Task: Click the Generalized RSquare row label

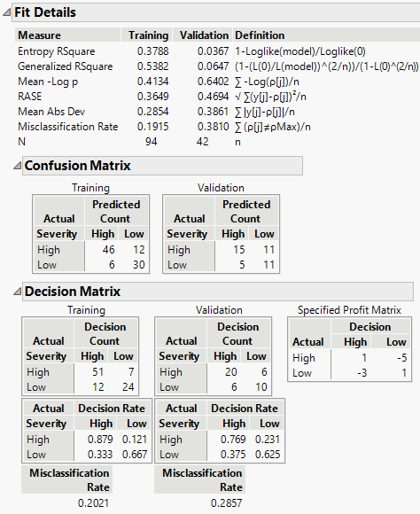Action: [66, 66]
